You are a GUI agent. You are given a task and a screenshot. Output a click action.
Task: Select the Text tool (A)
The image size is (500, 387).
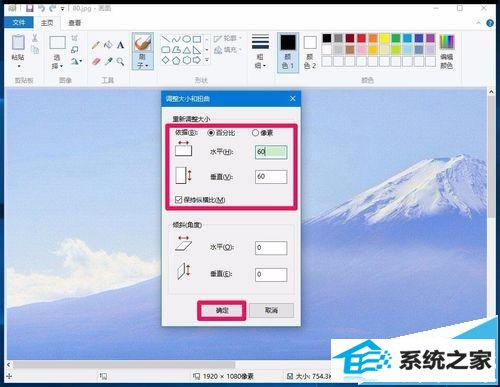click(120, 45)
